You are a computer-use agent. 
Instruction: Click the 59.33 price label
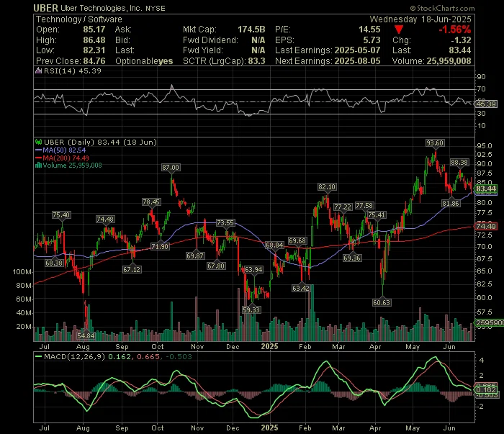point(251,310)
